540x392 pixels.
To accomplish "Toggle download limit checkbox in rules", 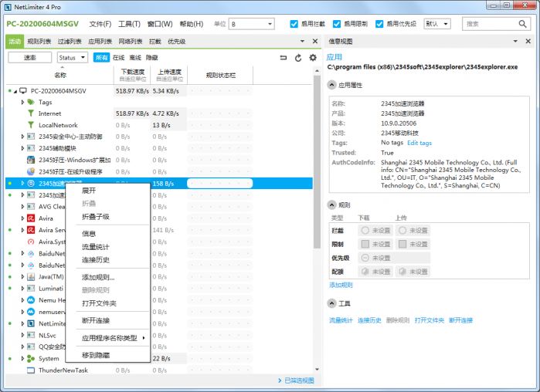I will [365, 244].
